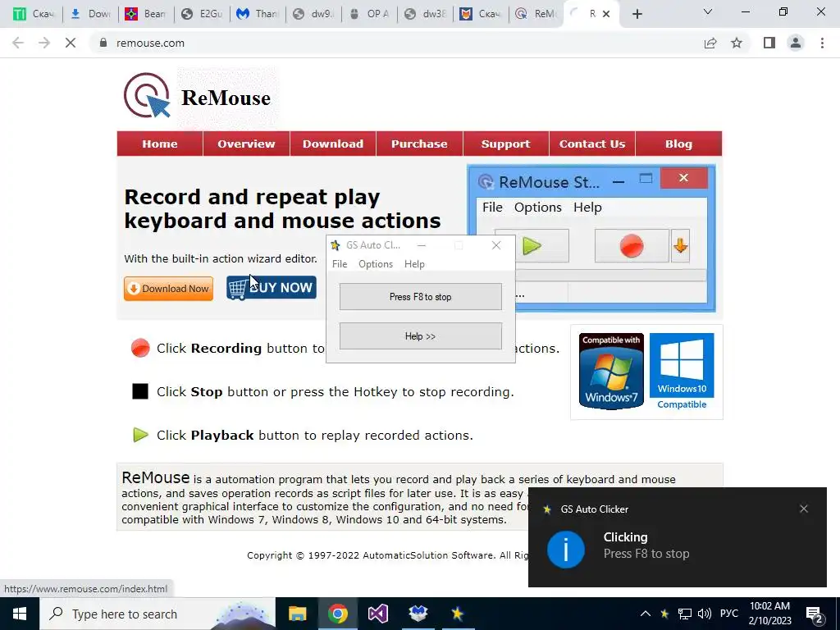This screenshot has width=840, height=630.
Task: Open the Contact Us navigation tab
Action: coord(592,144)
